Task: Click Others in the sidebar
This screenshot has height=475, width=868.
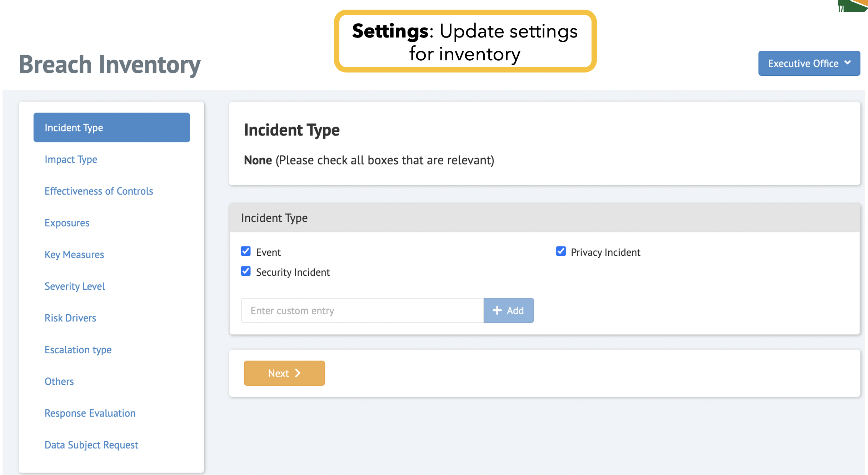Action: (59, 381)
